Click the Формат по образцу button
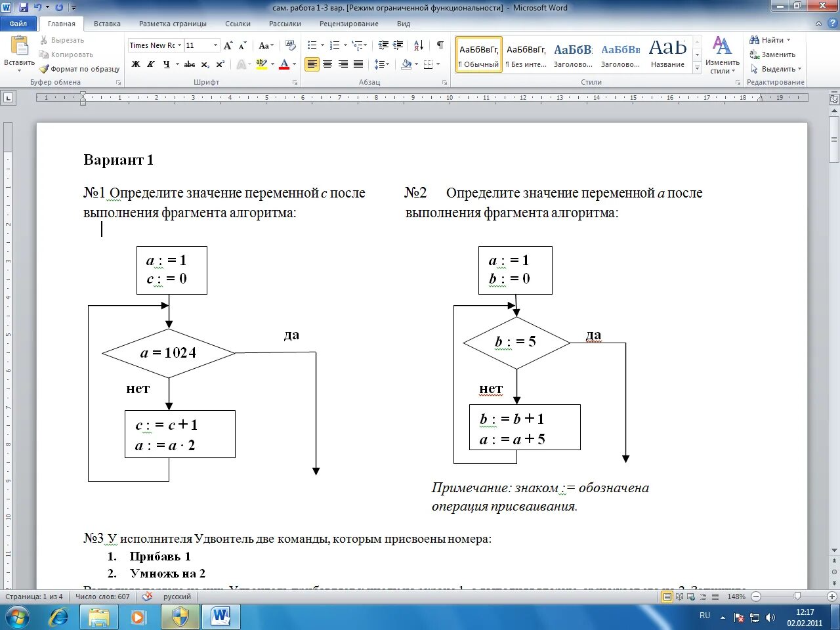This screenshot has width=840, height=630. [x=79, y=69]
